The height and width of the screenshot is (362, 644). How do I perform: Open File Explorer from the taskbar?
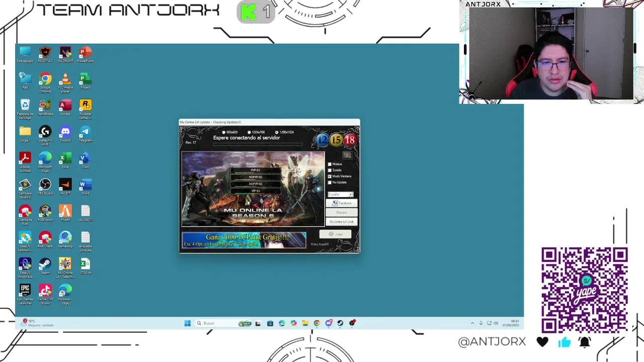click(305, 323)
